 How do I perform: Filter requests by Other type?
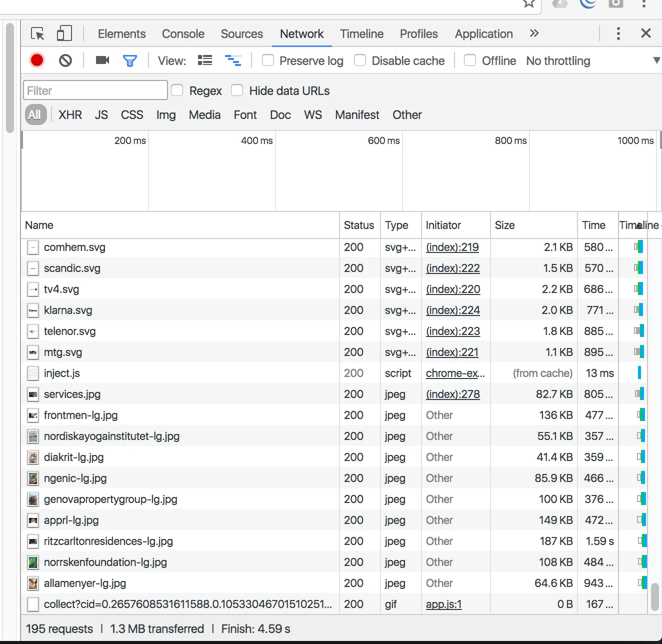pos(407,115)
